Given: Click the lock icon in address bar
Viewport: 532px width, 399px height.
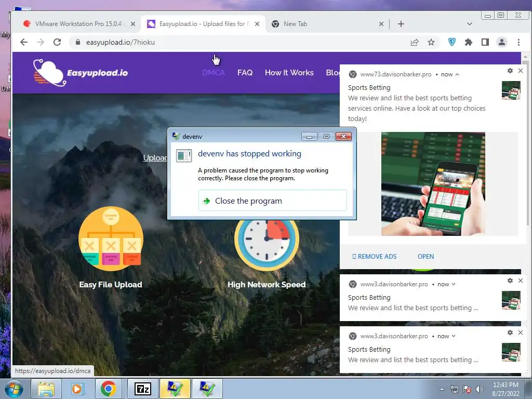Looking at the screenshot, I should click(x=78, y=42).
